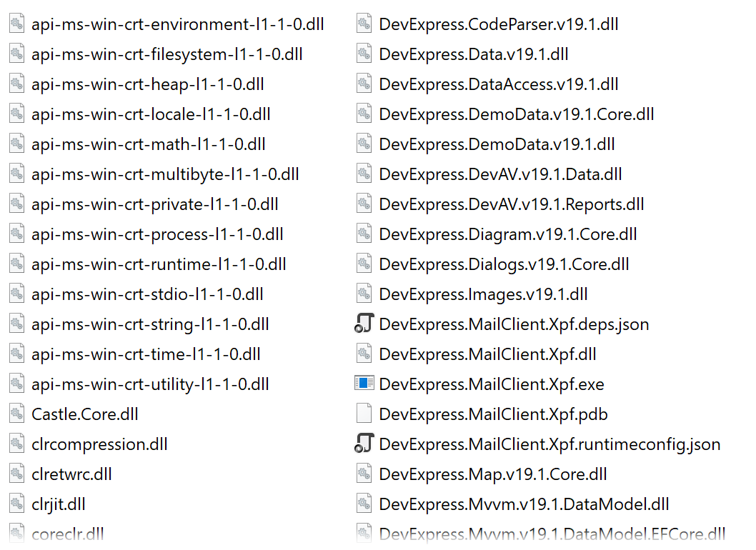Click the icon of api-ms-win-crt-environment-l1-1-0.dll
The image size is (756, 550).
[x=17, y=24]
